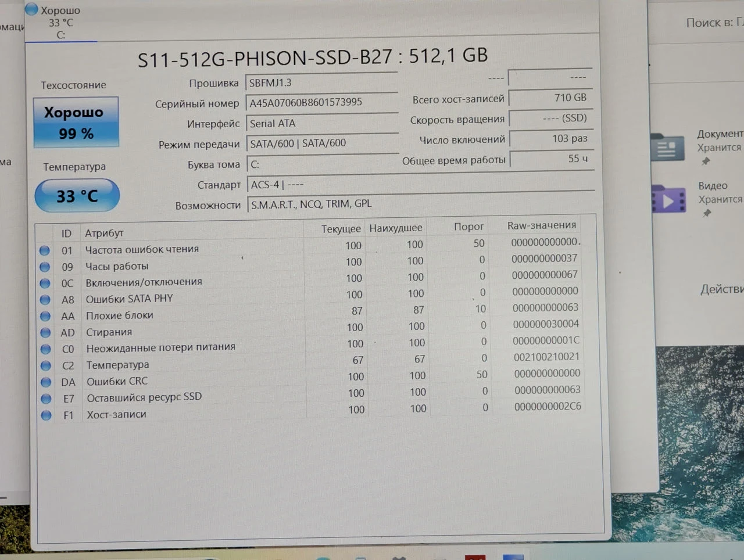Click the ---- (SSD) rotation speed field
744x560 pixels.
(x=550, y=119)
